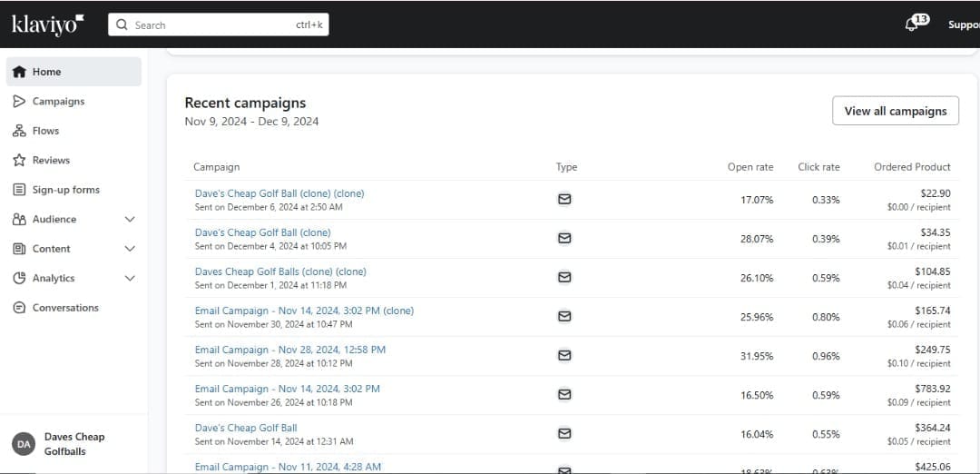Click the Sign-up forms icon
980x474 pixels.
click(19, 190)
